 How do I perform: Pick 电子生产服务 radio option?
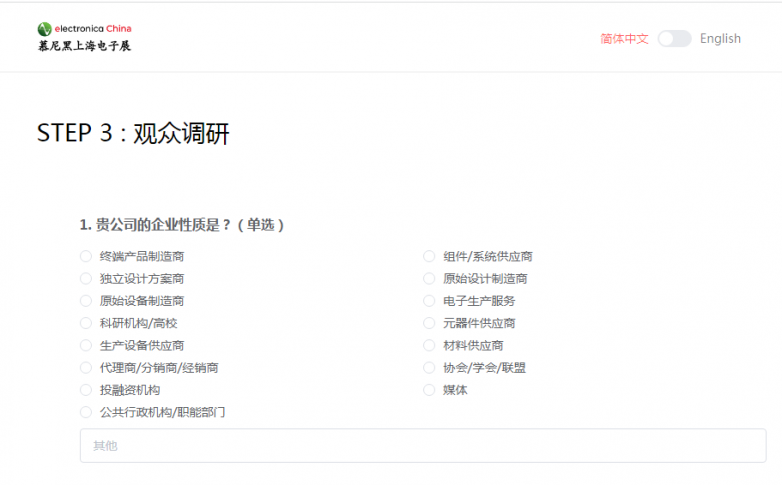click(429, 301)
